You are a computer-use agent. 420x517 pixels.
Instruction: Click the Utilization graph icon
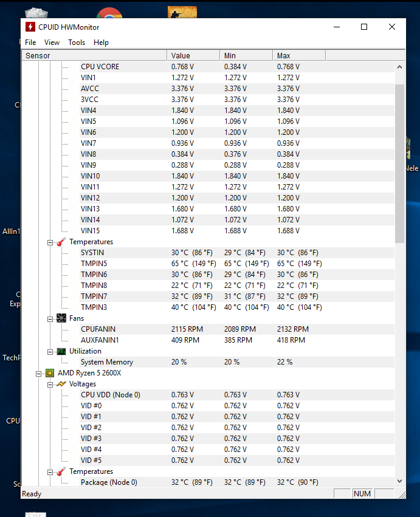(61, 352)
